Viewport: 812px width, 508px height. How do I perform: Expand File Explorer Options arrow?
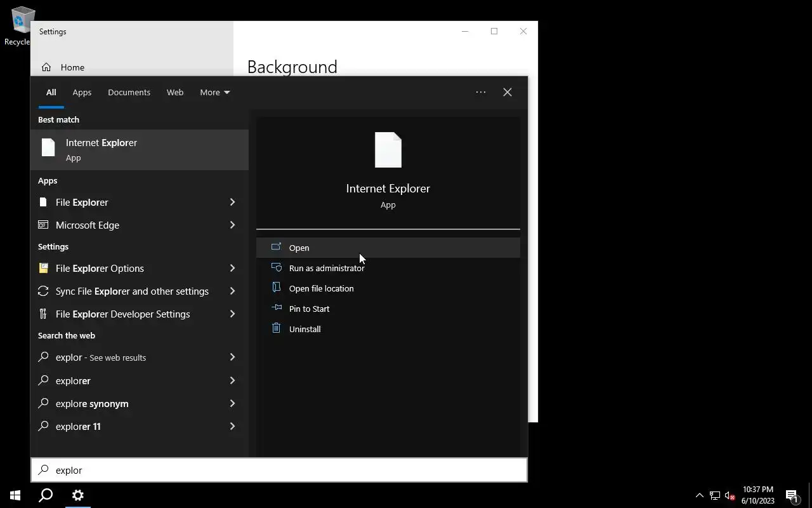pyautogui.click(x=232, y=268)
